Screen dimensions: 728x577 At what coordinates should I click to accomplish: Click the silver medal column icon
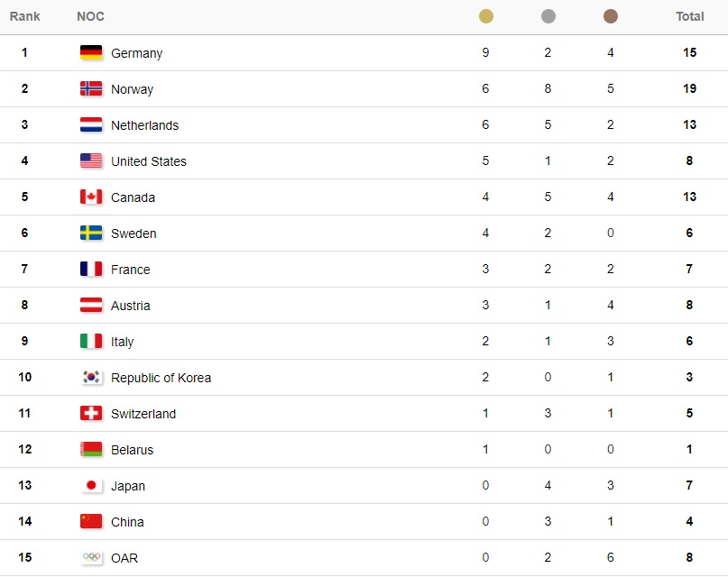tap(548, 16)
